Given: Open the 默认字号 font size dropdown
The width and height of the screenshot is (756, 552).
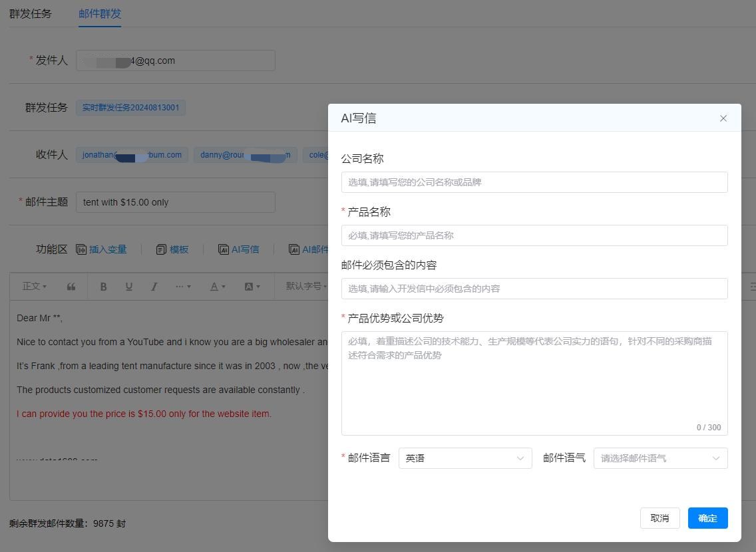Looking at the screenshot, I should tap(306, 287).
